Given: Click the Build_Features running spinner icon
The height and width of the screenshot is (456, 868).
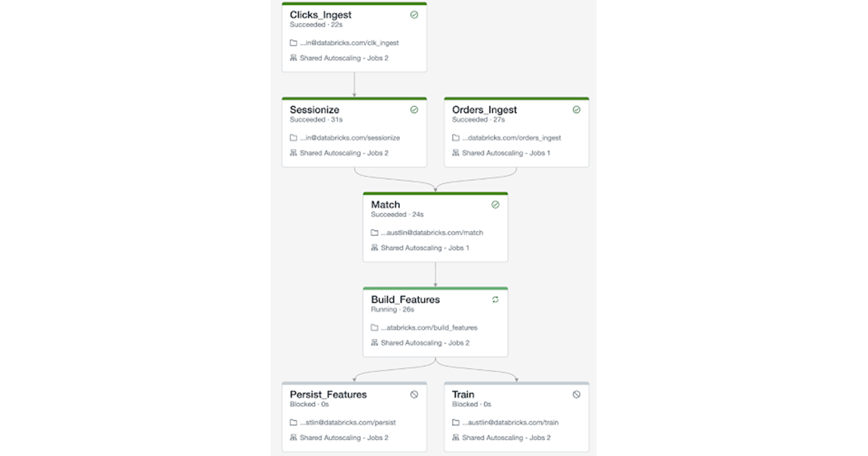Looking at the screenshot, I should pyautogui.click(x=495, y=300).
